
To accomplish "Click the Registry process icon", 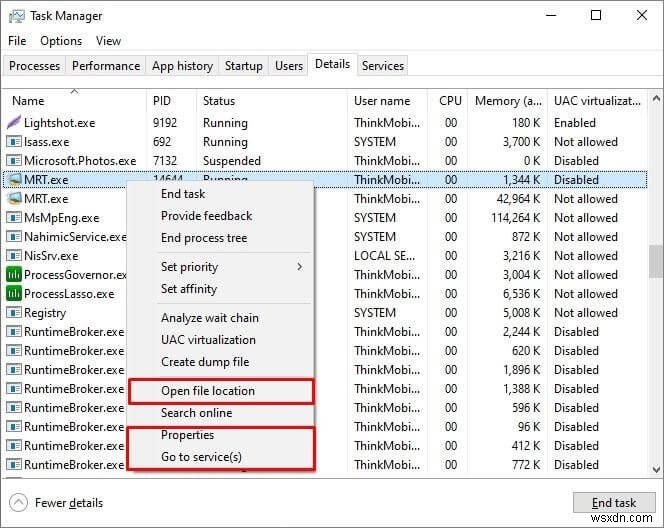I will click(14, 313).
